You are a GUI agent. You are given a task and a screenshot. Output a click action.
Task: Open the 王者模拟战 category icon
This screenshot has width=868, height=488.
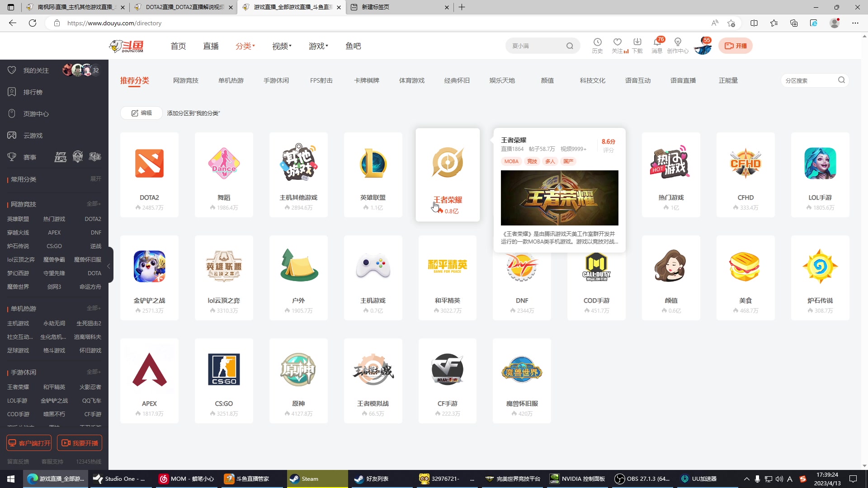(x=373, y=369)
